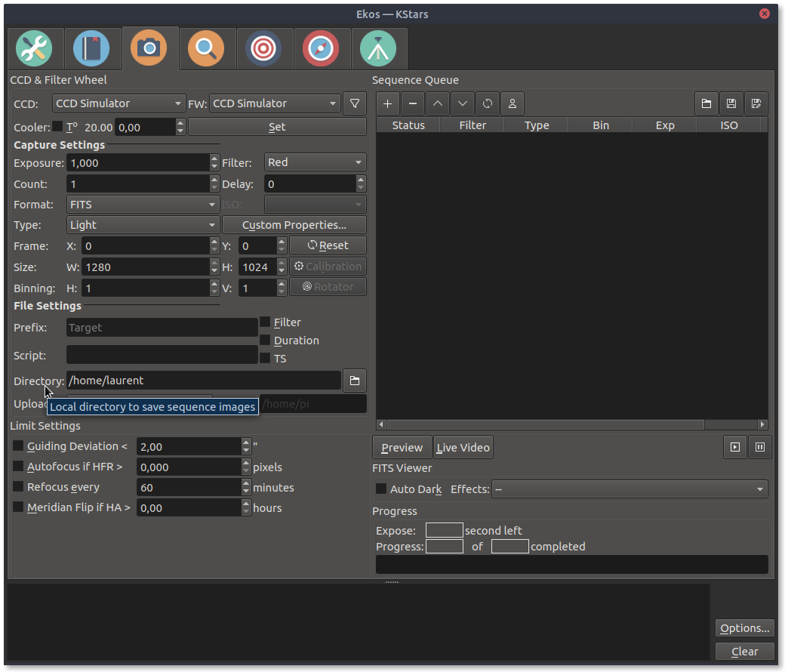Pause the sequence capture

pyautogui.click(x=759, y=447)
